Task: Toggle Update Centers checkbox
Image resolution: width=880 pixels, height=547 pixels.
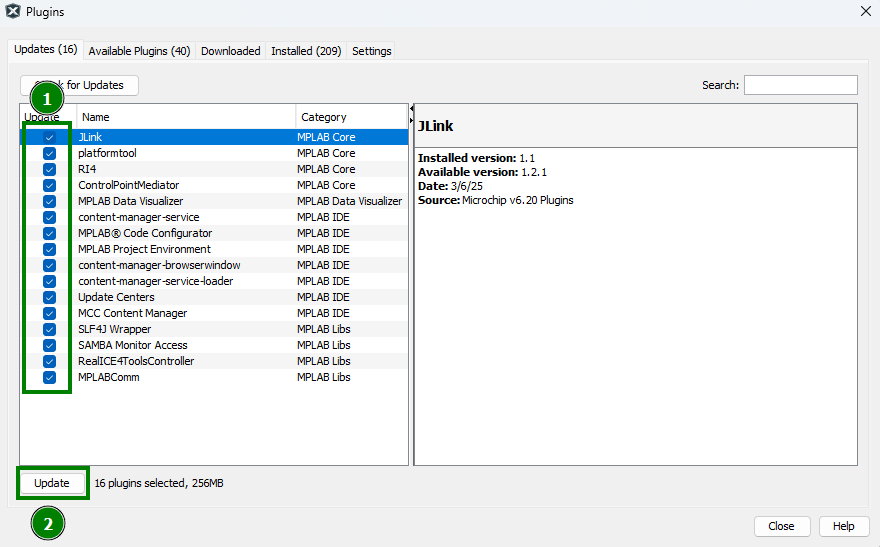Action: click(49, 297)
